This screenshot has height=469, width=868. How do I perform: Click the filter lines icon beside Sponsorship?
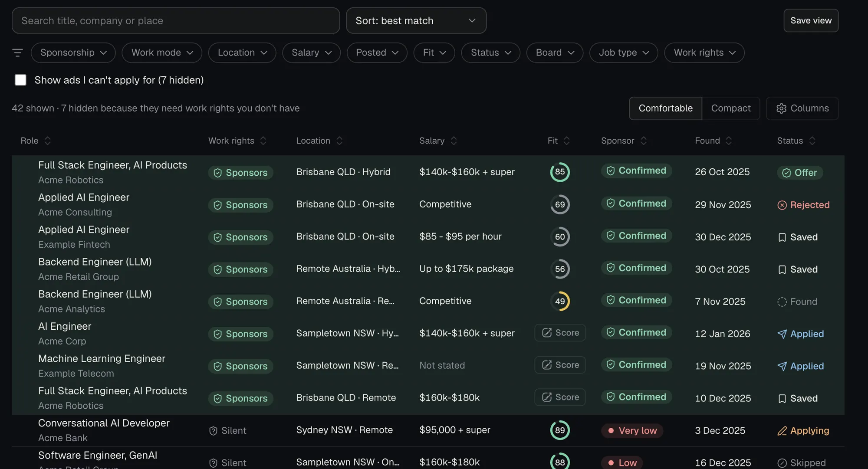coord(17,52)
